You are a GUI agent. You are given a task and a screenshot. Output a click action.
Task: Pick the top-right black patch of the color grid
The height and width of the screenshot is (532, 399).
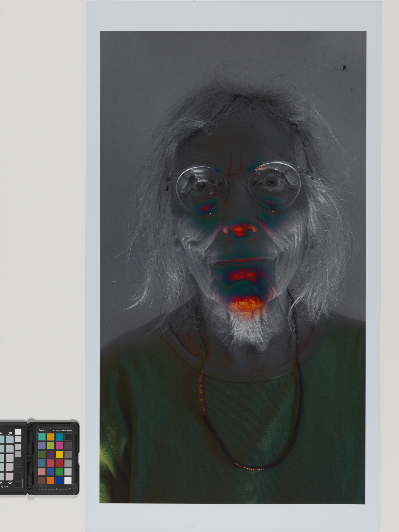[x=68, y=437]
